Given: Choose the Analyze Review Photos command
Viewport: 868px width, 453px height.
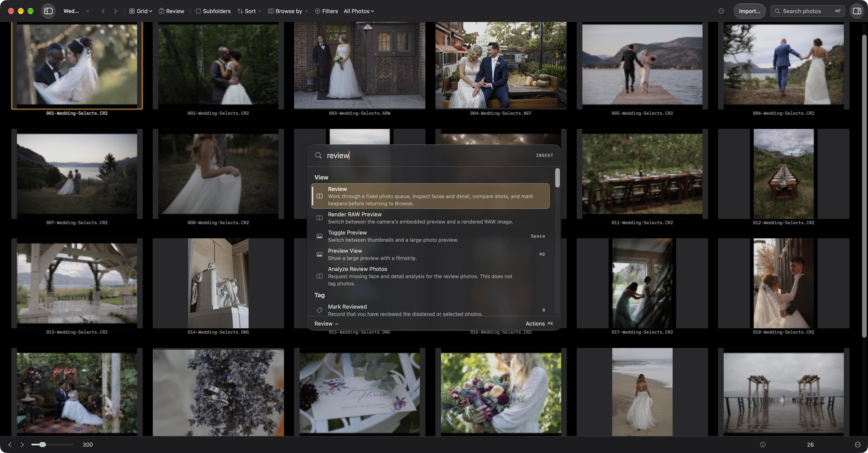Looking at the screenshot, I should [x=430, y=276].
